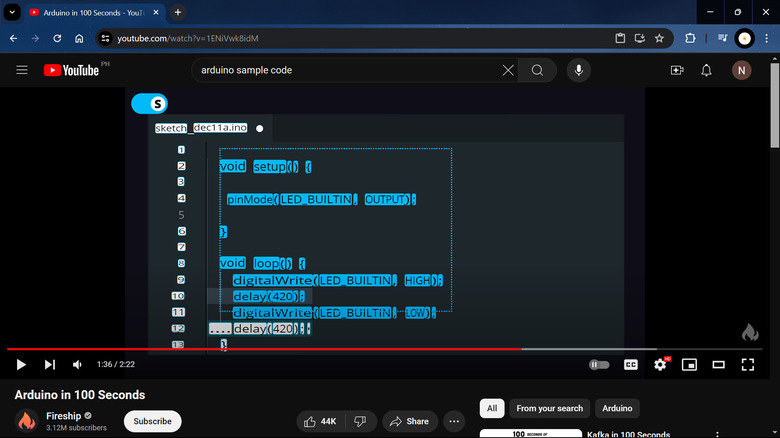Open YouTube notifications bell
Screen dimensions: 780x438
[x=707, y=70]
